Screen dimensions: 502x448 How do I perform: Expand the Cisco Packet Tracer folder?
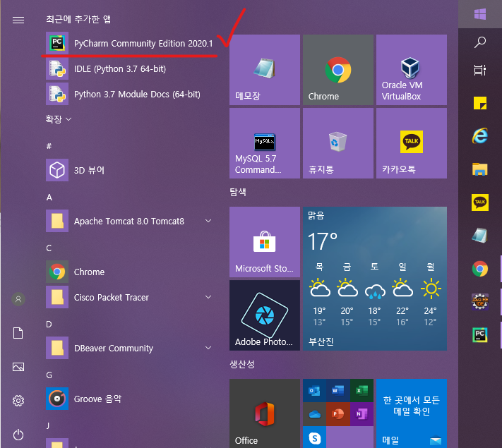click(x=130, y=297)
